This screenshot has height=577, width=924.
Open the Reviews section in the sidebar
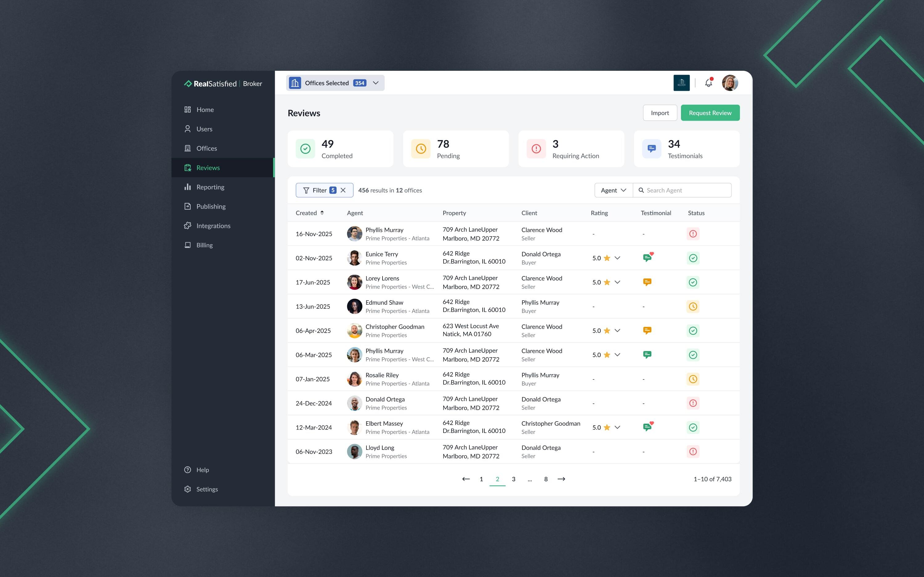pos(208,167)
